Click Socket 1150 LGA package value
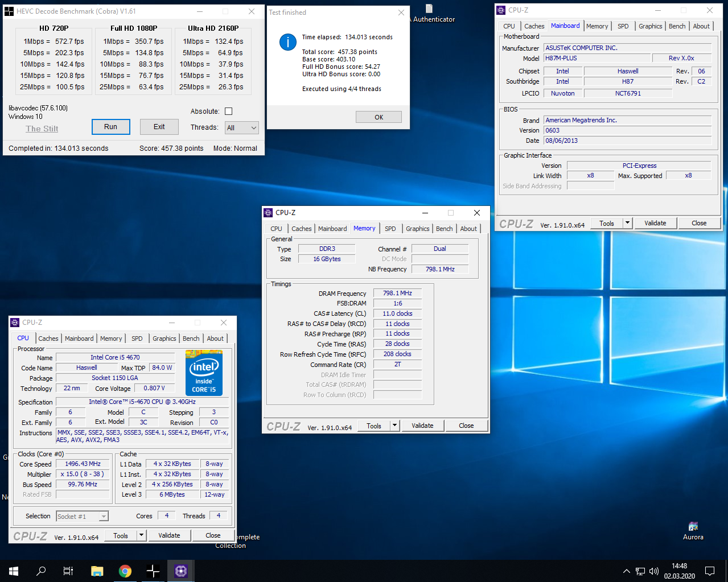The width and height of the screenshot is (728, 582). point(115,378)
